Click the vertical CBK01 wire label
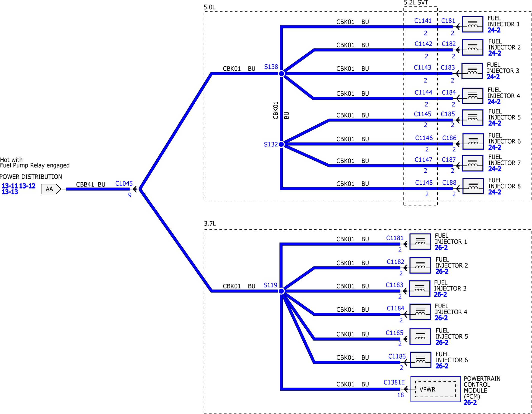Image resolution: width=532 pixels, height=414 pixels. 275,110
